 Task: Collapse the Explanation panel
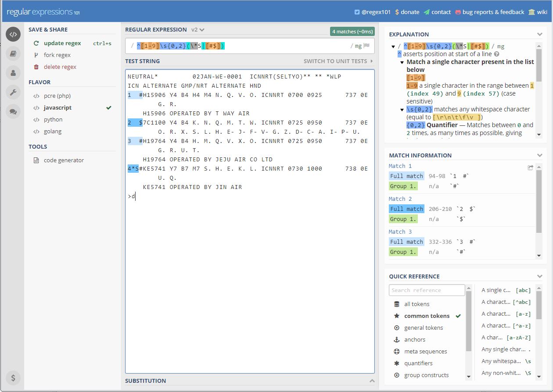pos(539,34)
